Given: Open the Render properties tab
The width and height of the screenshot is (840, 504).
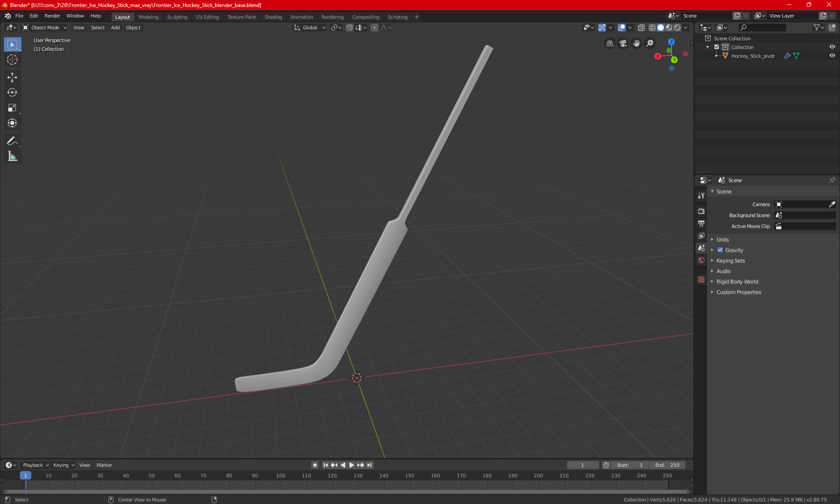Looking at the screenshot, I should pyautogui.click(x=701, y=211).
